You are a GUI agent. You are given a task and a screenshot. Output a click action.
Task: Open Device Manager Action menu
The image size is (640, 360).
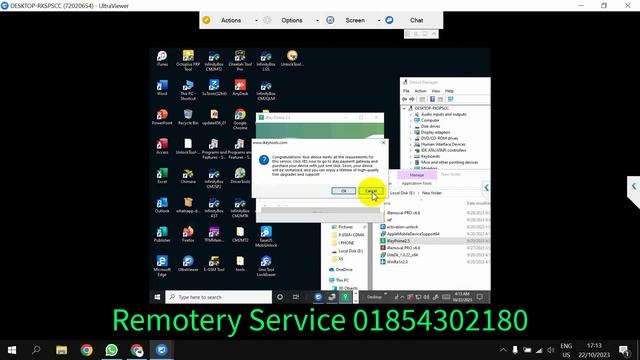coord(420,91)
